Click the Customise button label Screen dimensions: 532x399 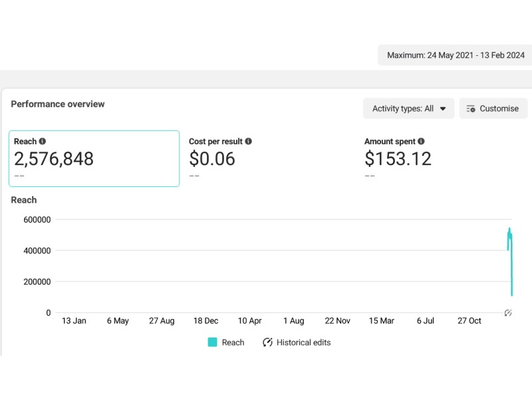pos(499,108)
